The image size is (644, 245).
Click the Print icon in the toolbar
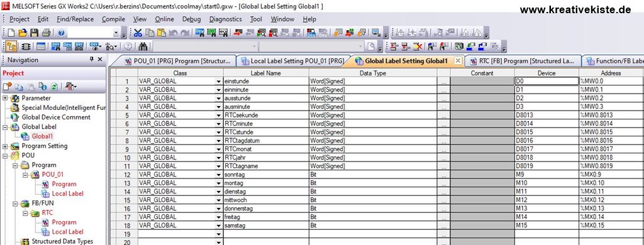pos(46,33)
